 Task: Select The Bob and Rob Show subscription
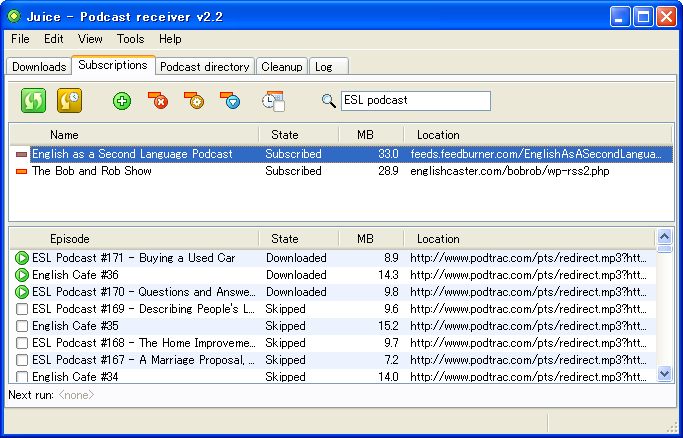pyautogui.click(x=342, y=171)
